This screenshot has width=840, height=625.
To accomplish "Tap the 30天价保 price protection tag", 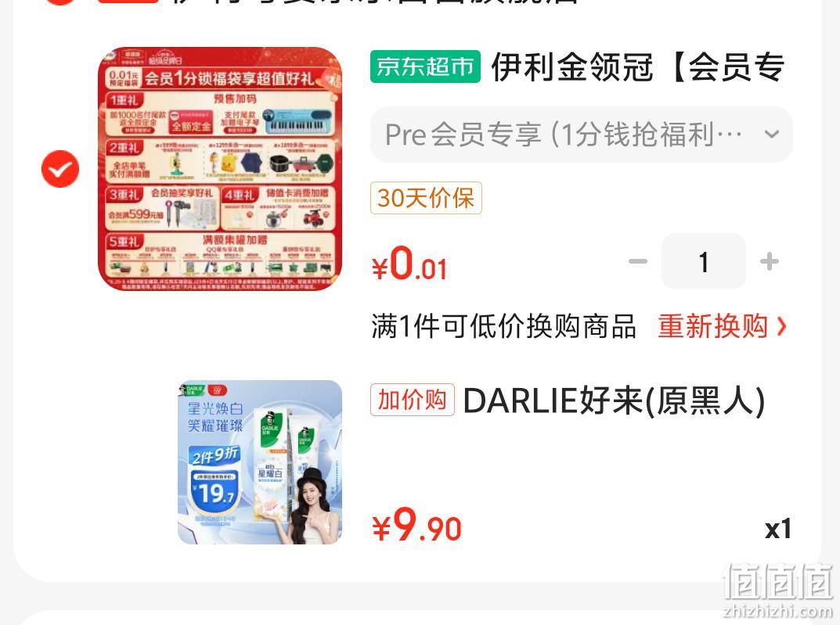I will pyautogui.click(x=426, y=198).
